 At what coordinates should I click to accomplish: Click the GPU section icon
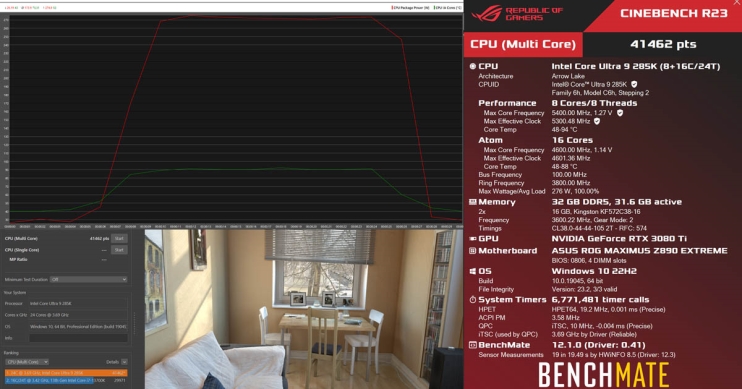coord(472,239)
